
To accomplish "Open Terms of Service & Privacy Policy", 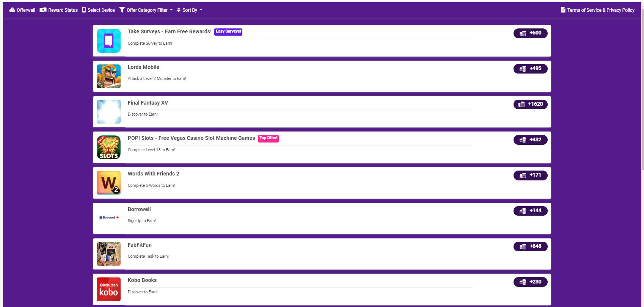I will click(x=598, y=10).
